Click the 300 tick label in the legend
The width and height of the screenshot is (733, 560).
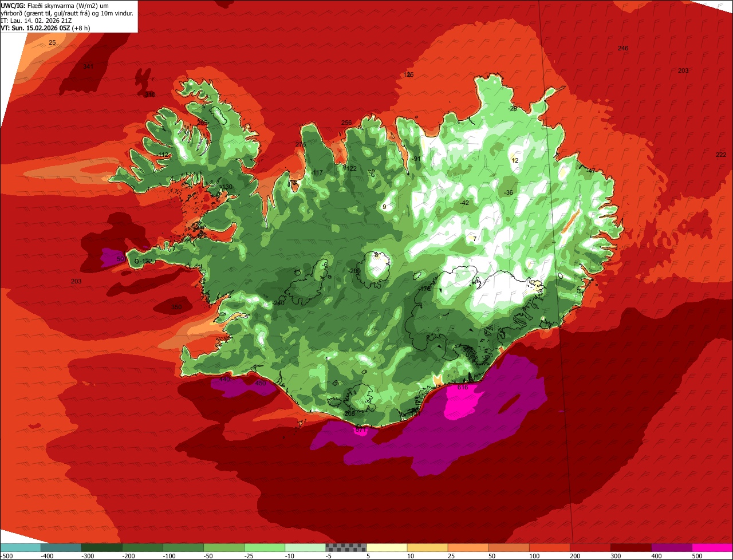[x=616, y=555]
